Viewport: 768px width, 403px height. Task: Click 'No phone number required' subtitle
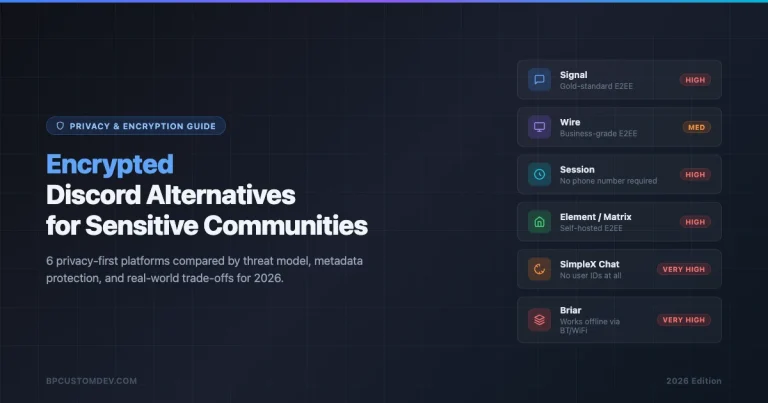point(608,181)
